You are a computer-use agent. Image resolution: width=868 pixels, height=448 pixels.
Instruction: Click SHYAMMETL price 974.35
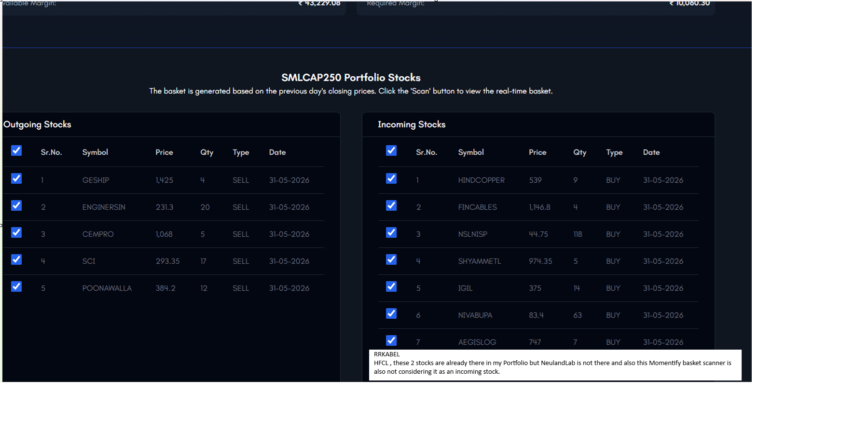point(540,261)
